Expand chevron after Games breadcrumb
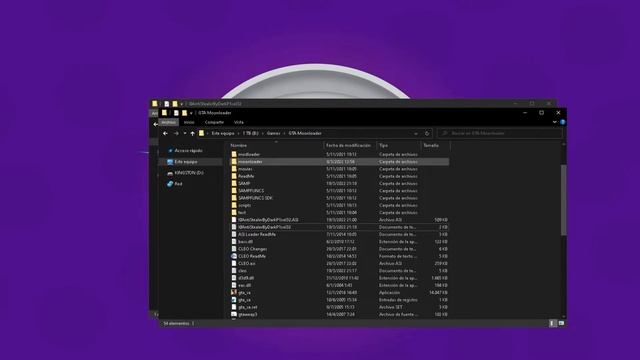 tap(284, 133)
